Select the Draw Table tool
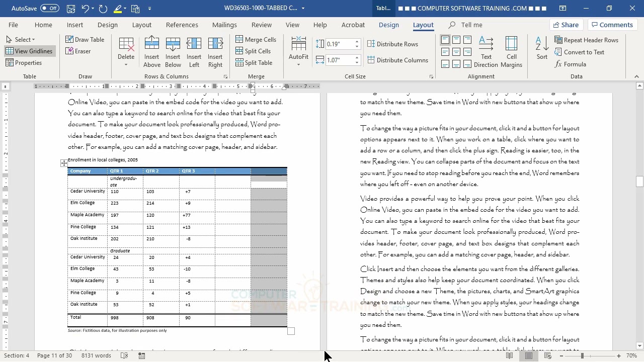Image resolution: width=644 pixels, height=362 pixels. point(85,40)
